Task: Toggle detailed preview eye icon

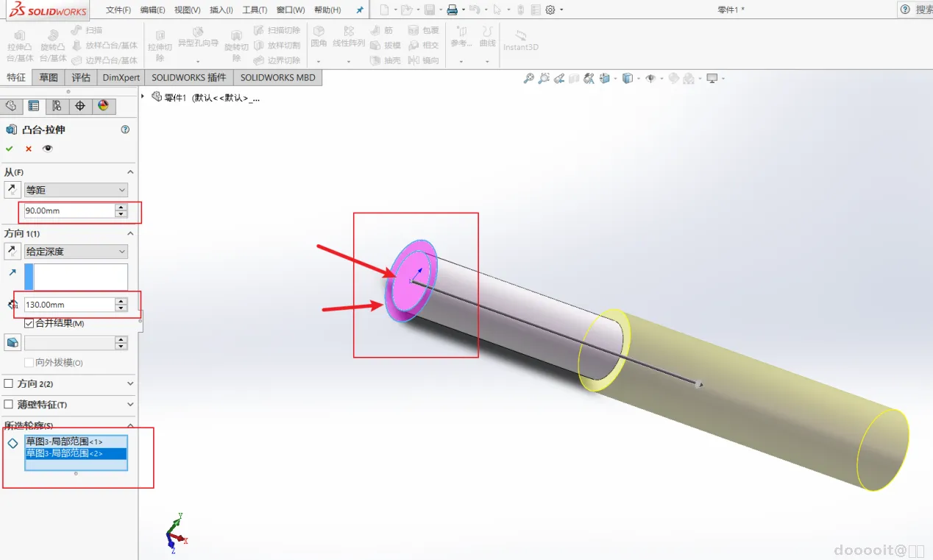Action: (x=48, y=149)
